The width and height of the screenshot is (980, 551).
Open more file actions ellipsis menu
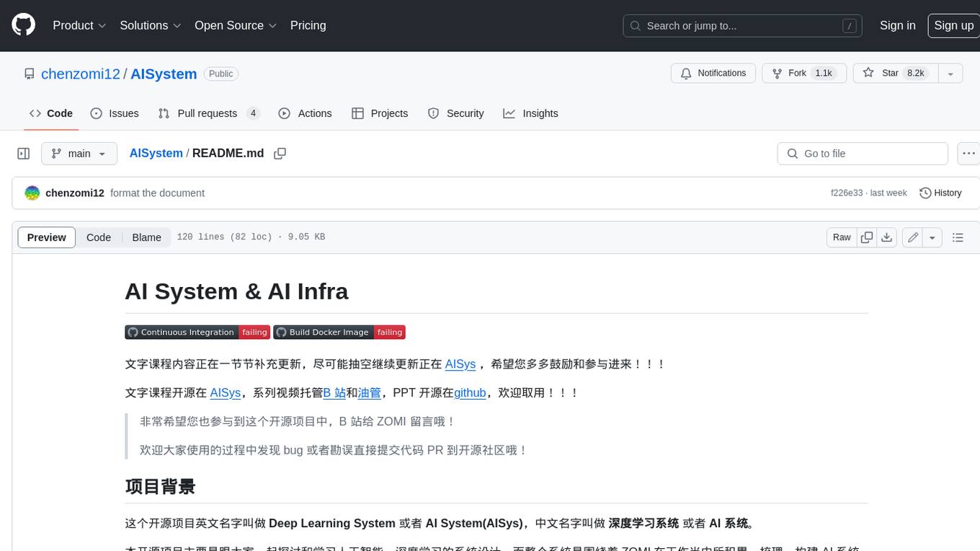click(968, 154)
